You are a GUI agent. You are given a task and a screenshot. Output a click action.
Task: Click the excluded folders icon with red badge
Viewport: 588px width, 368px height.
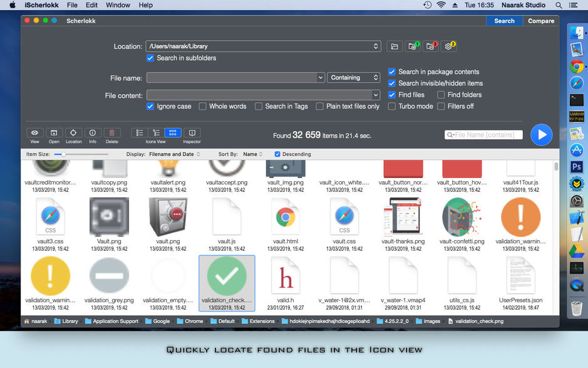tap(430, 46)
